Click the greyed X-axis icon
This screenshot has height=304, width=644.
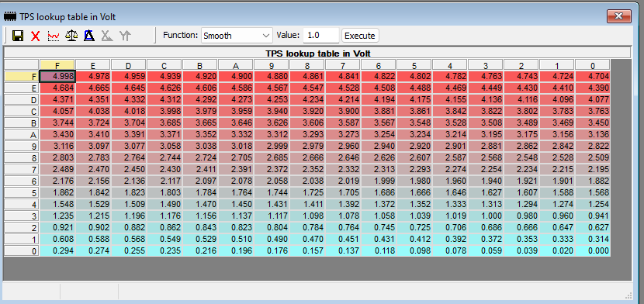click(107, 36)
